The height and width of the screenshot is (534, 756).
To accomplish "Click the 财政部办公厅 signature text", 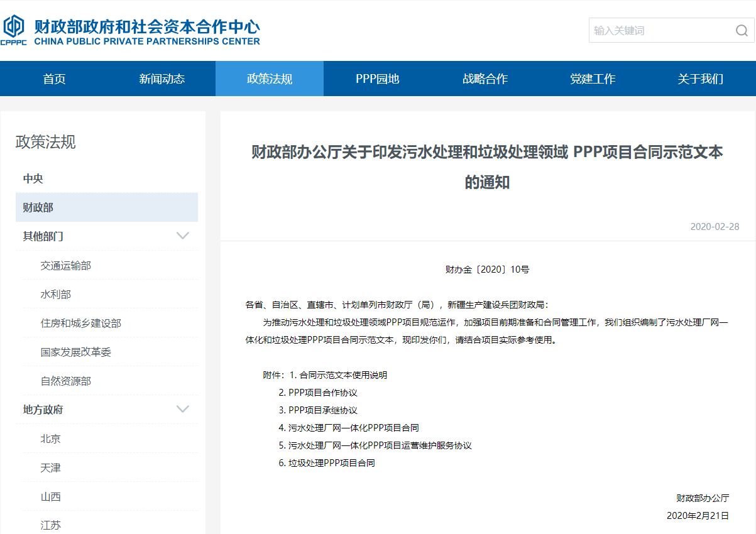I will pyautogui.click(x=703, y=498).
